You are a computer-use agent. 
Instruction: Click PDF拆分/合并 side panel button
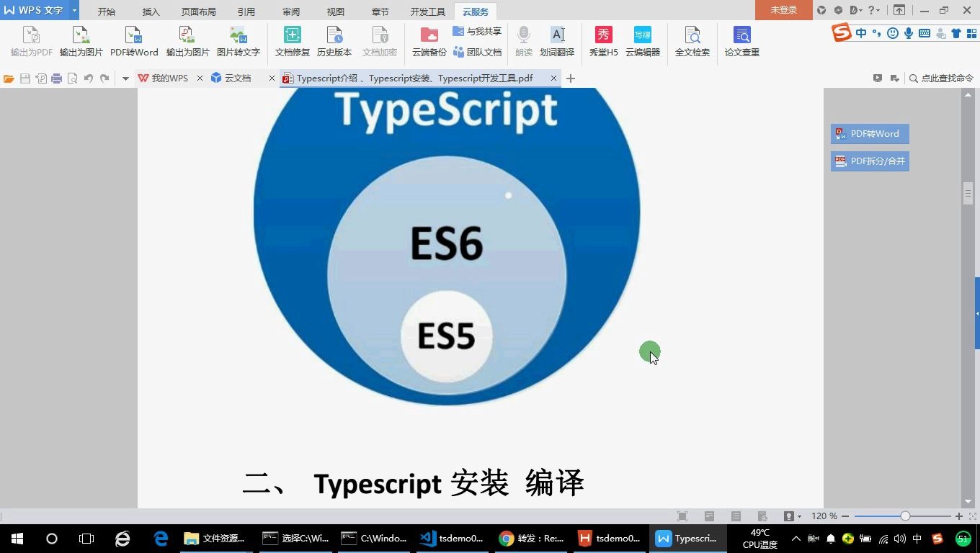coord(870,161)
